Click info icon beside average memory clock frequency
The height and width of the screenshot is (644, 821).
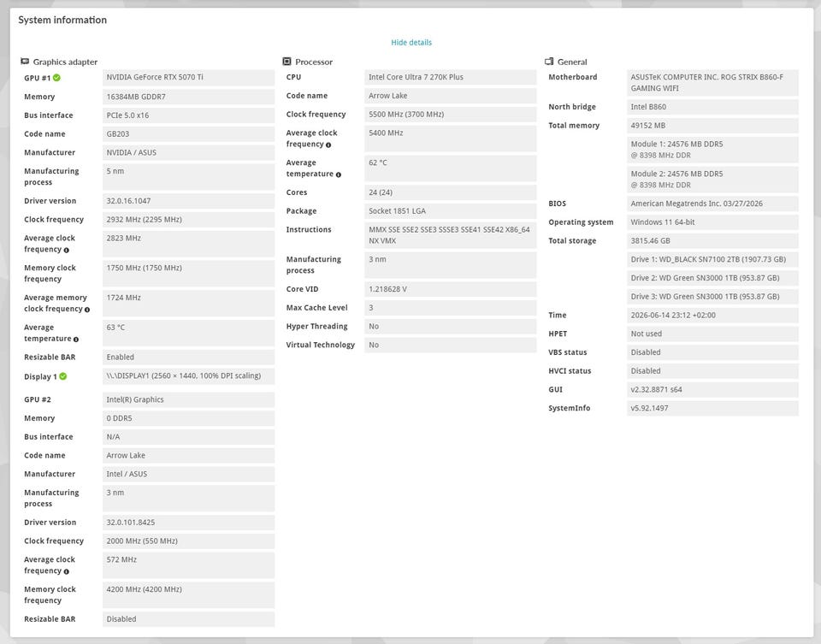87,310
